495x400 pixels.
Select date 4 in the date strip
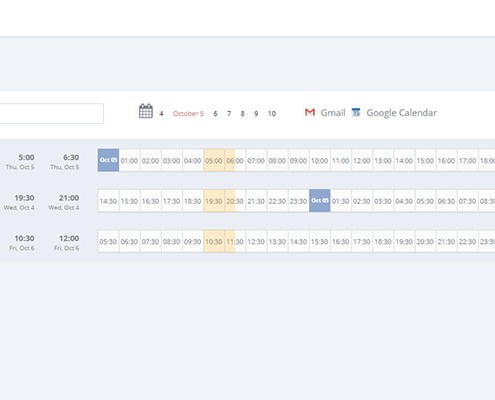[161, 114]
